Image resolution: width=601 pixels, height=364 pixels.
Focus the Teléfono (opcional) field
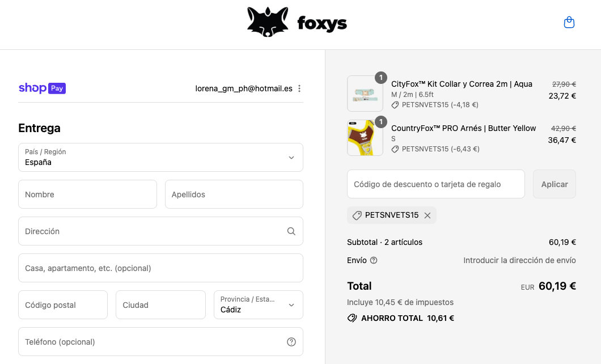click(x=160, y=341)
